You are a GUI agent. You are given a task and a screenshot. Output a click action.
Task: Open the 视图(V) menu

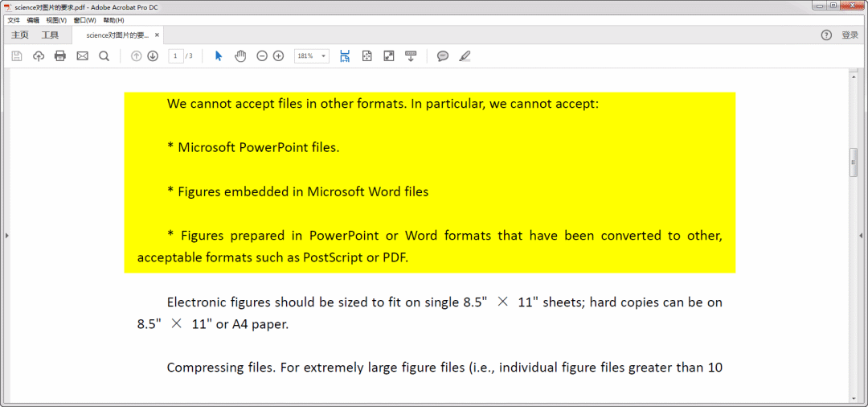pyautogui.click(x=56, y=20)
